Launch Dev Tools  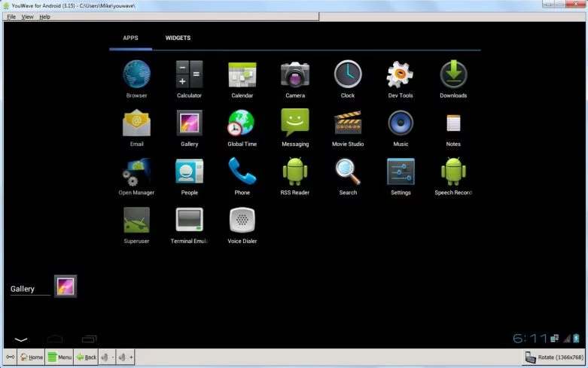[x=401, y=79]
